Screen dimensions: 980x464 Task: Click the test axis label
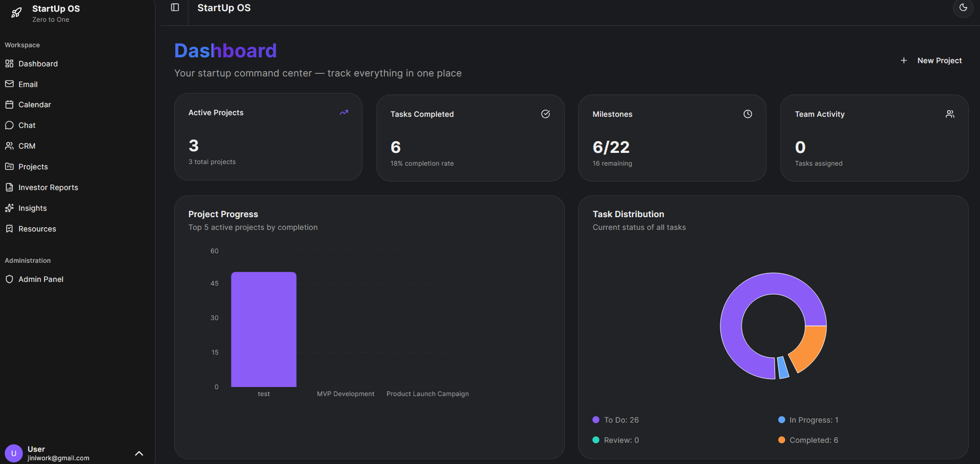[264, 394]
